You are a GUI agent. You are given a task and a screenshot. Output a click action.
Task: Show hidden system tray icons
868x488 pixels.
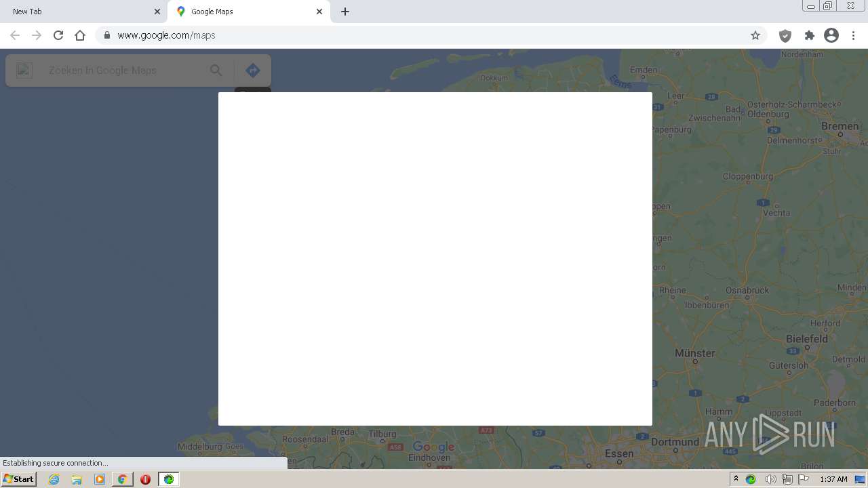point(736,479)
